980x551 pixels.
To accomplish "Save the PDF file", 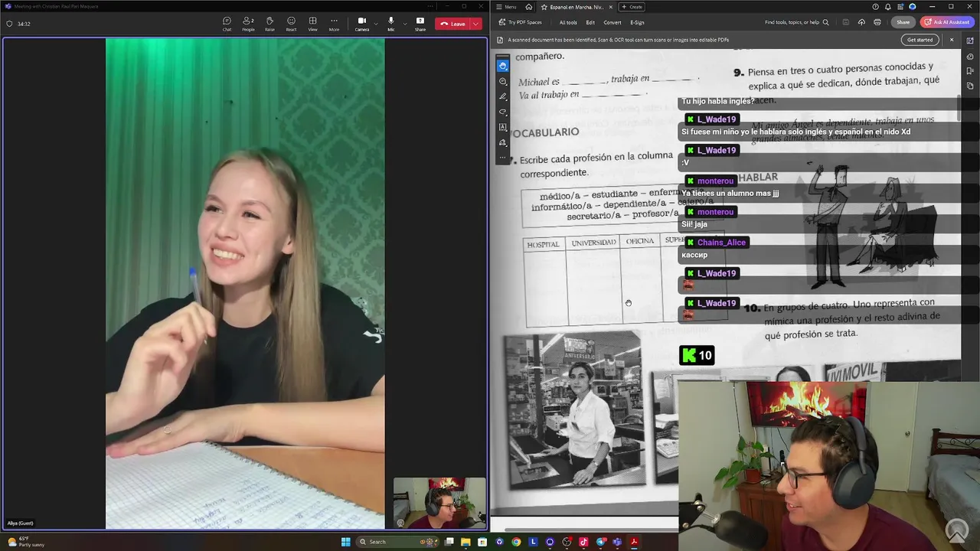I will tap(846, 22).
